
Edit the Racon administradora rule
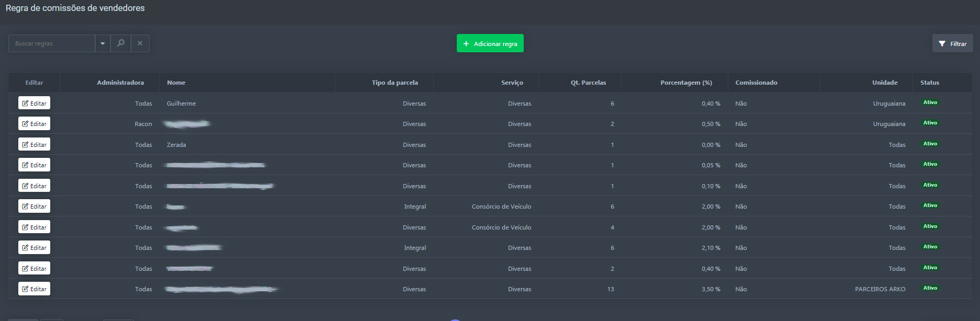point(34,124)
